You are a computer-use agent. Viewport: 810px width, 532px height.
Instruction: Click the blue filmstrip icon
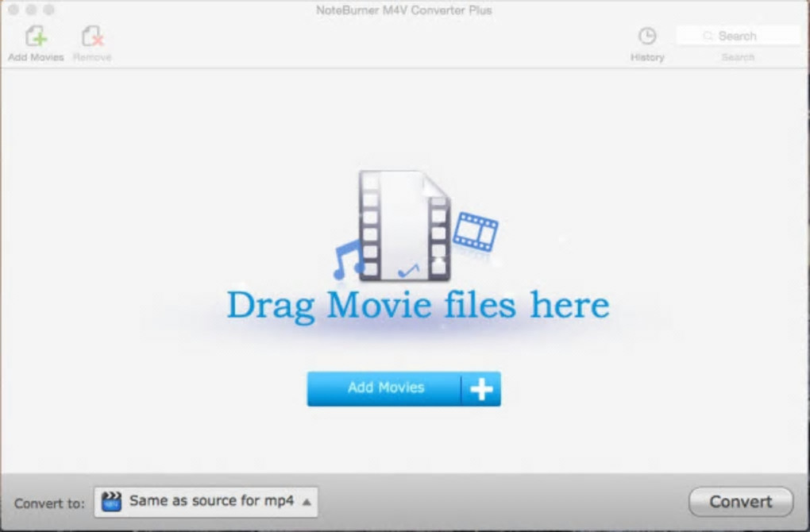(476, 231)
